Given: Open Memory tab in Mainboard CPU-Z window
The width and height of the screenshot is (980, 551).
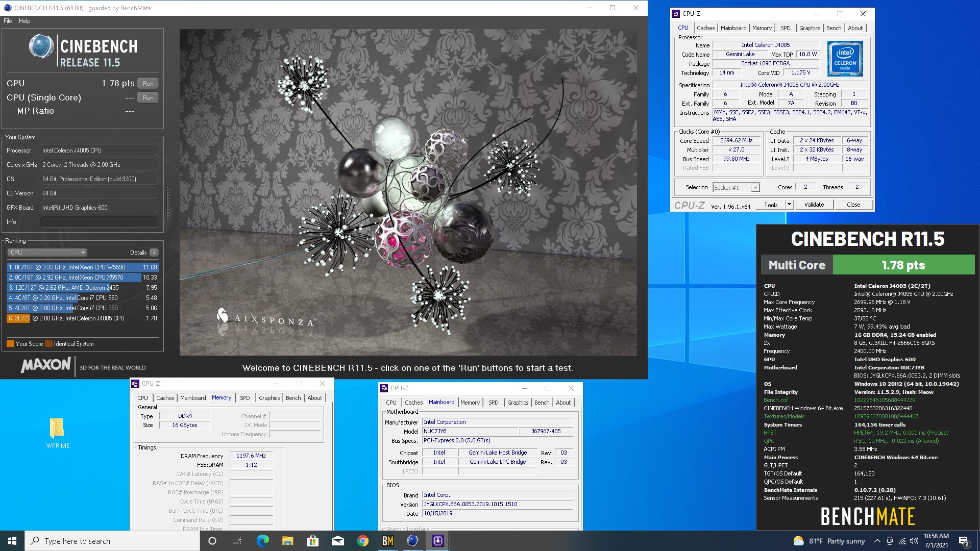Looking at the screenshot, I should pos(470,403).
